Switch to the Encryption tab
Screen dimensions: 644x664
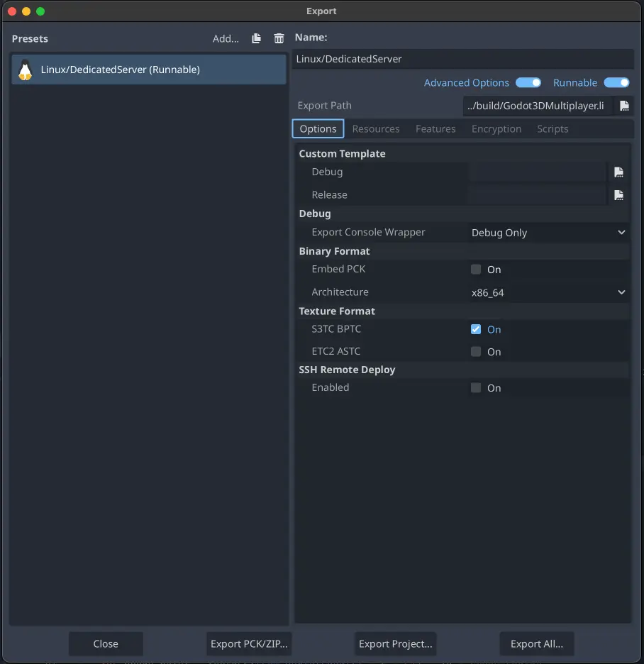(x=496, y=129)
